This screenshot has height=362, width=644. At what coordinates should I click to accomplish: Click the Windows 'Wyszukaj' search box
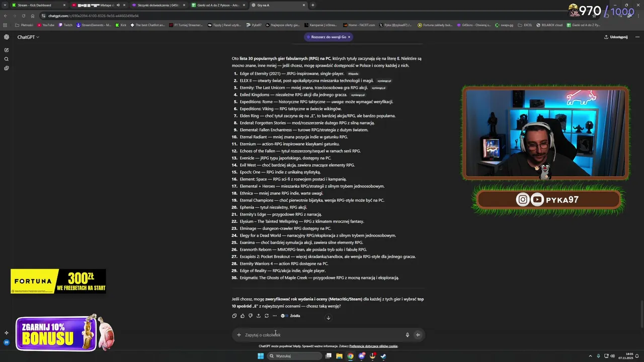[x=294, y=356]
